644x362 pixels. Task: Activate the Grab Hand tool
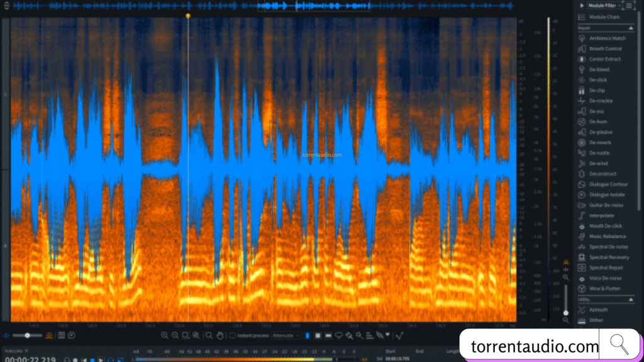(x=219, y=336)
